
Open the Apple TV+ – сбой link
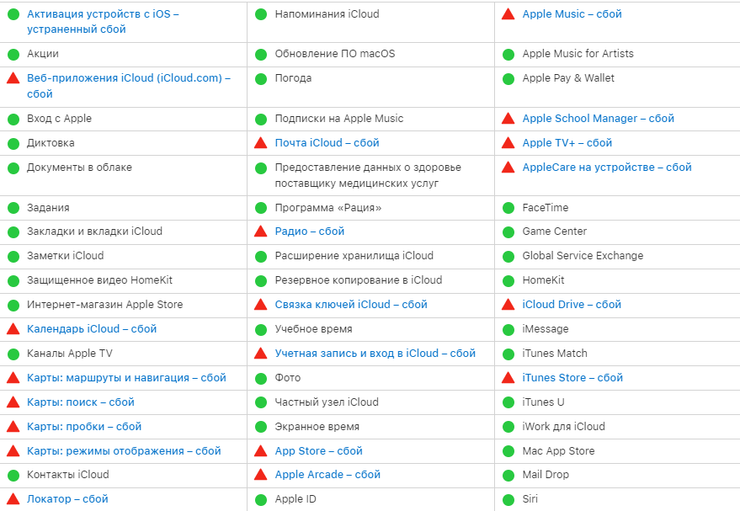pyautogui.click(x=567, y=143)
